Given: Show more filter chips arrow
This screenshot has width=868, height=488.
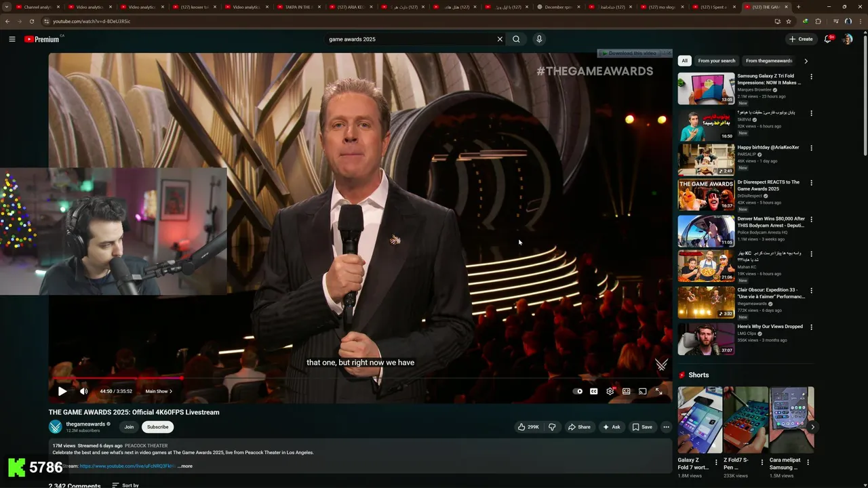Looking at the screenshot, I should (x=806, y=61).
